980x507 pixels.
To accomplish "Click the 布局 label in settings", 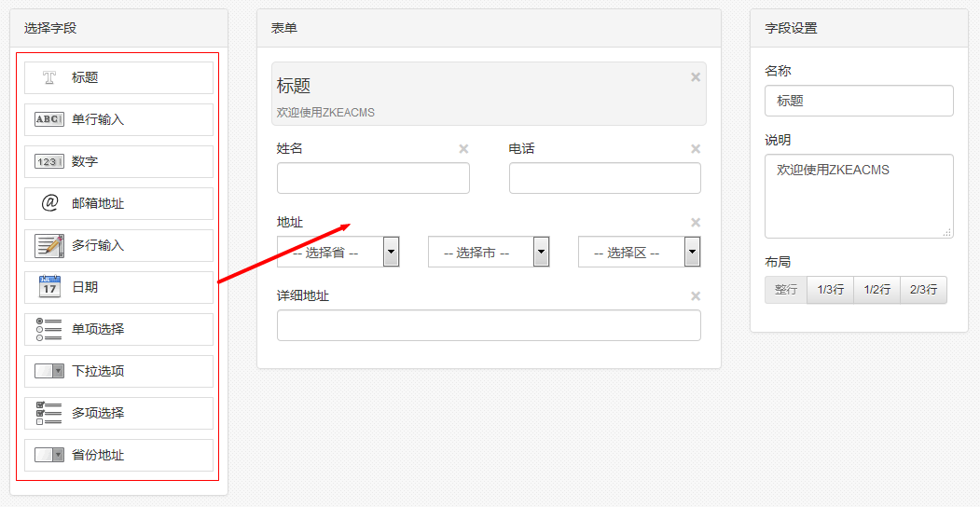I will pyautogui.click(x=778, y=262).
